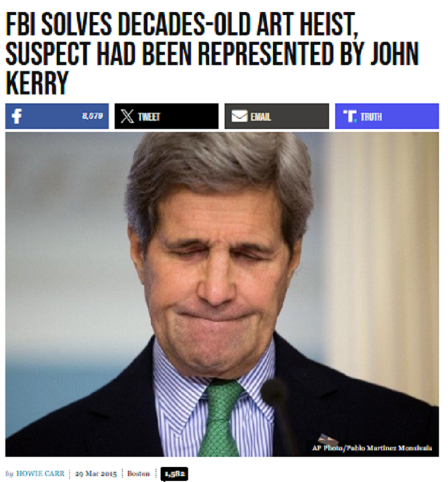Click the word KERRY in the headline
Viewport: 448px width, 482px height.
coord(37,83)
